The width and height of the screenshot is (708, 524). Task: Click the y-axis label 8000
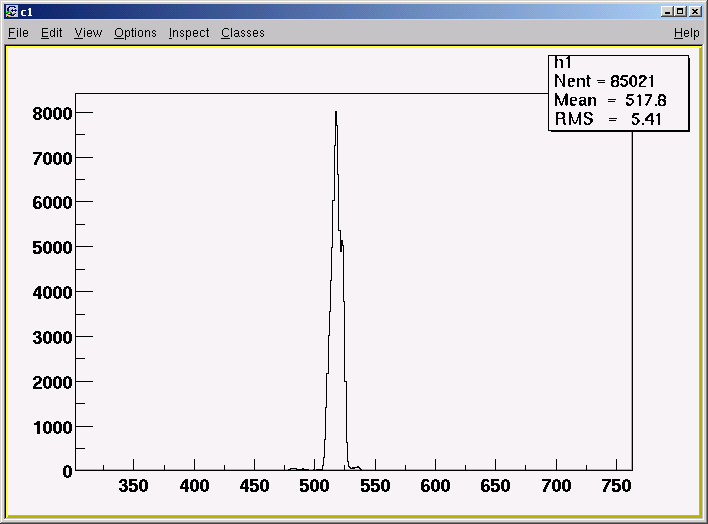point(52,113)
